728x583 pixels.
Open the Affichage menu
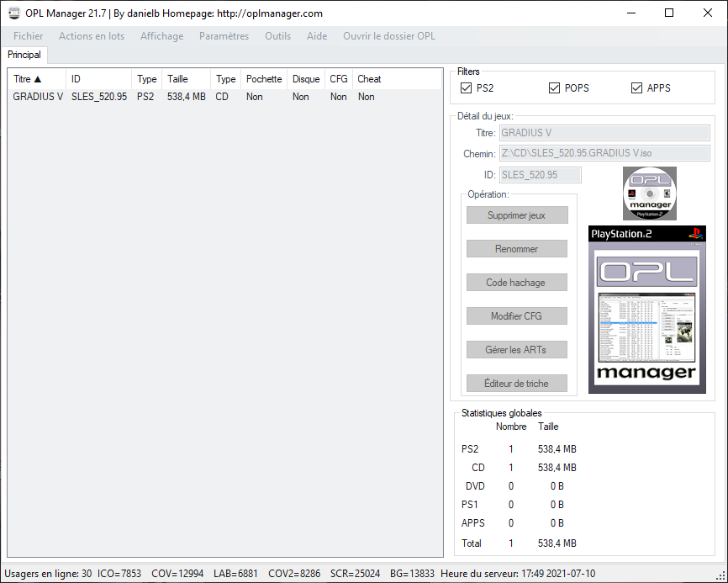coord(162,36)
